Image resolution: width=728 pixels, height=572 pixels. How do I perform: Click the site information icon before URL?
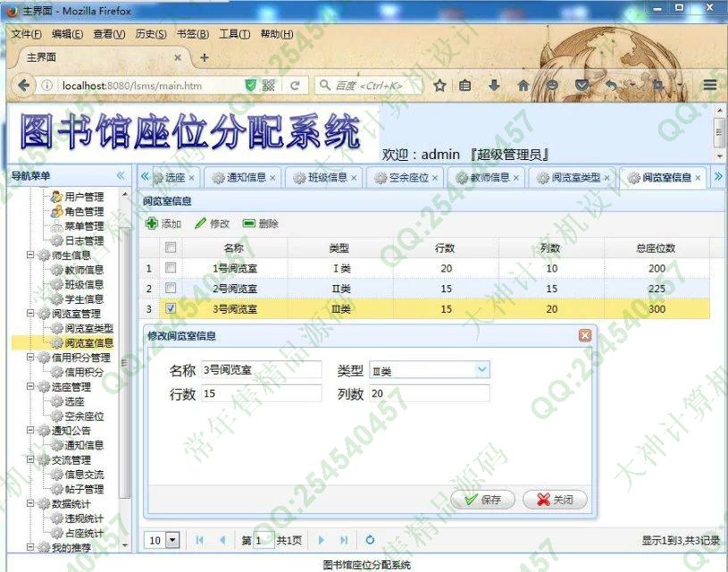click(46, 86)
